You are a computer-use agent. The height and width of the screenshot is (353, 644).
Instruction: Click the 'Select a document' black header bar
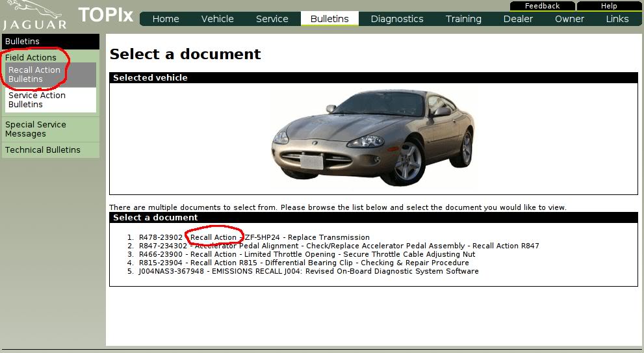point(374,217)
